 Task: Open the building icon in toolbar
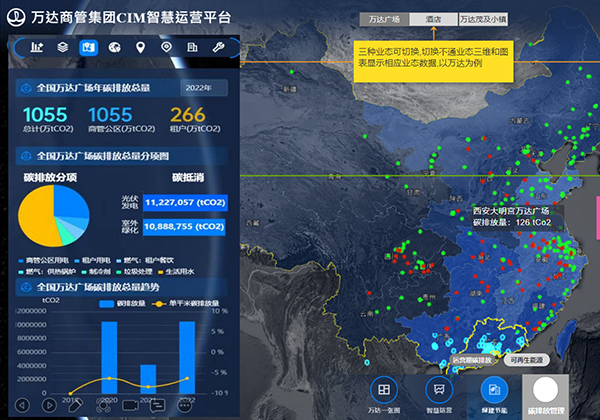(x=191, y=47)
